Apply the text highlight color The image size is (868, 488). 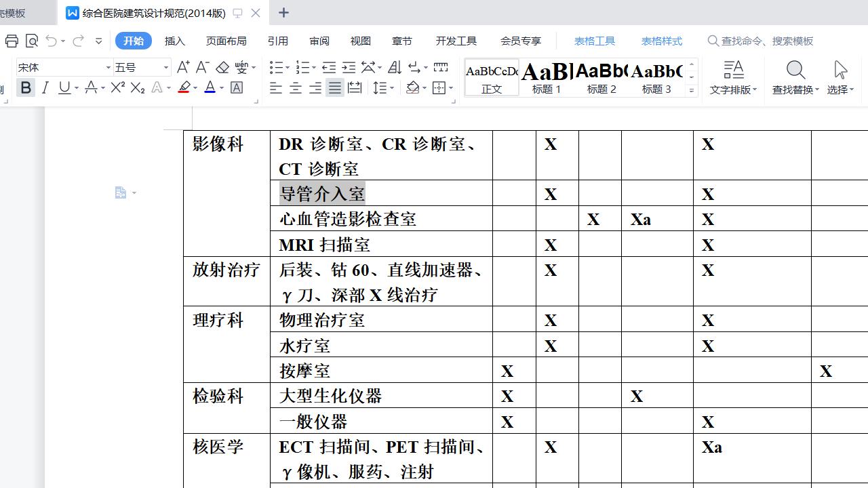pos(184,87)
